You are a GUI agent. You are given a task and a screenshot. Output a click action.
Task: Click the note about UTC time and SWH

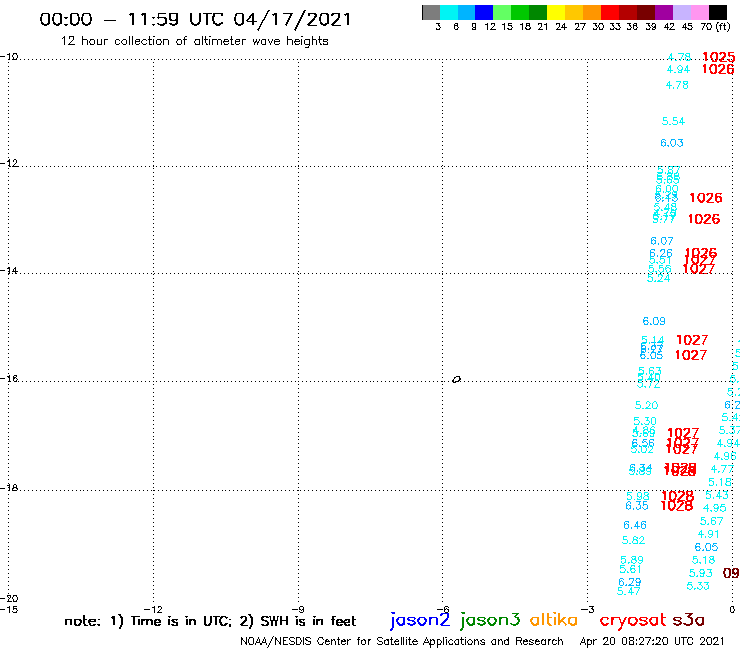pyautogui.click(x=210, y=621)
